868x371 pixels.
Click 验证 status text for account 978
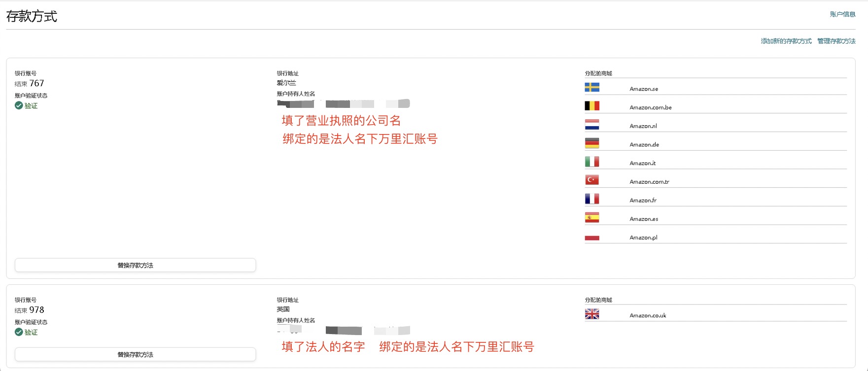[31, 333]
